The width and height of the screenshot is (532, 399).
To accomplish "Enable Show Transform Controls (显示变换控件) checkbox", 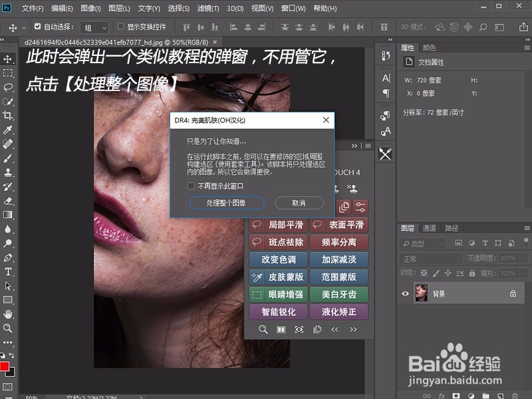I will pos(120,26).
